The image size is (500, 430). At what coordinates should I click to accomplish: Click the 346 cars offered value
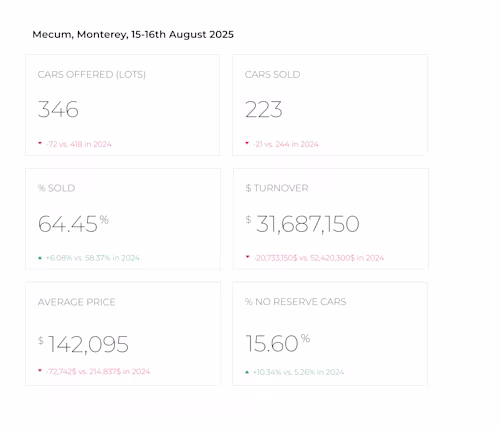pyautogui.click(x=58, y=109)
